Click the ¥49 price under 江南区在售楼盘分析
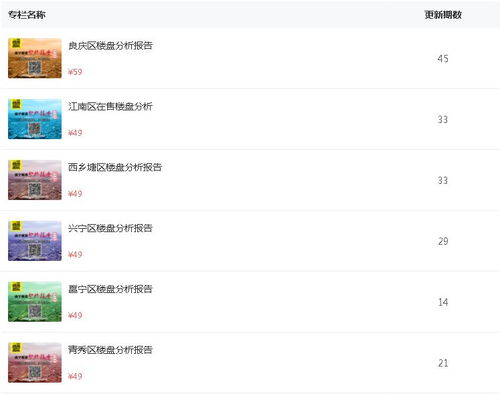This screenshot has height=394, width=500. click(x=75, y=133)
